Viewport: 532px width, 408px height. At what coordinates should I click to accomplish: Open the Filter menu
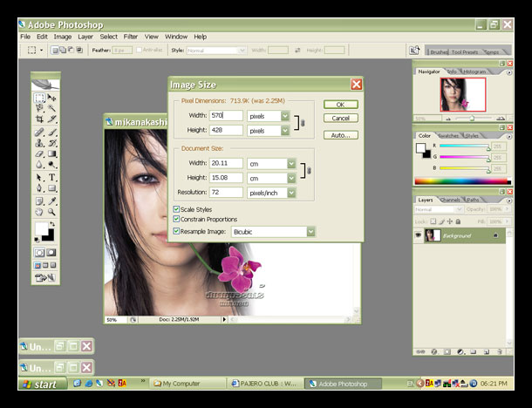coord(131,37)
